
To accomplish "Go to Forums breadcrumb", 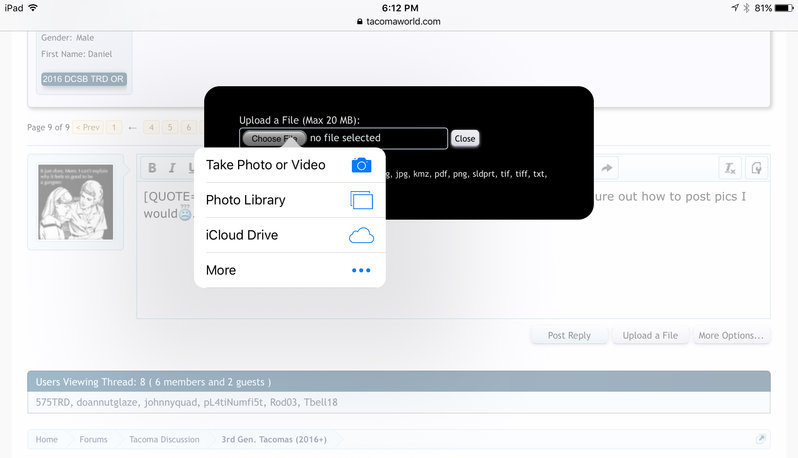I will [93, 439].
